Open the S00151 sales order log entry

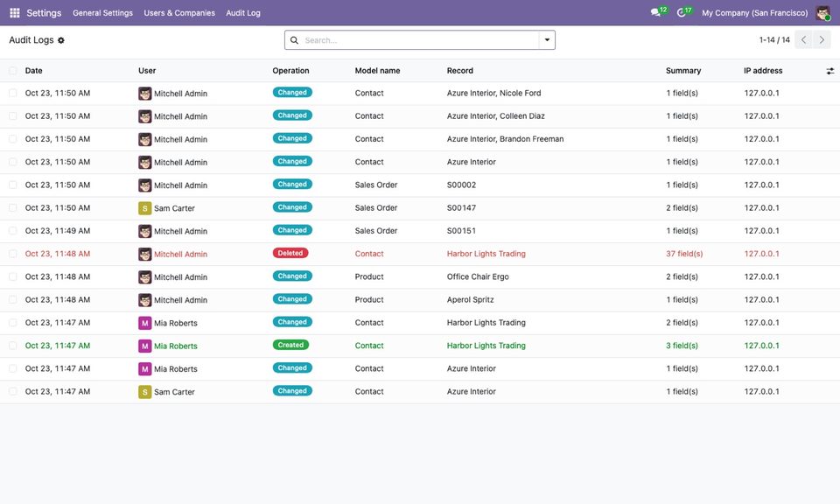pyautogui.click(x=461, y=231)
